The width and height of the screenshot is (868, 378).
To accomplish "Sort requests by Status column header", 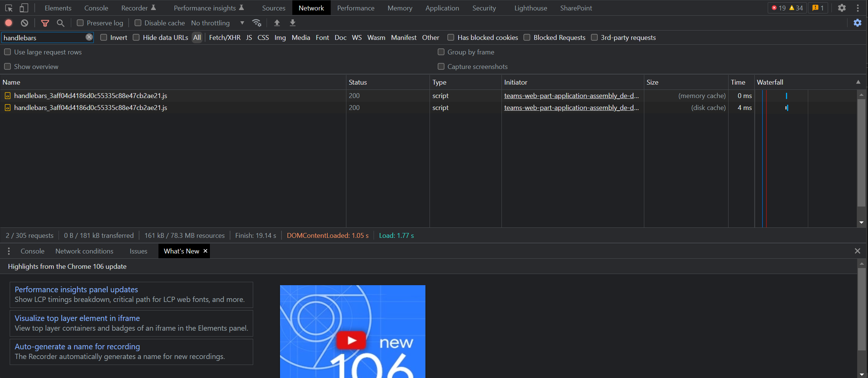I will click(x=388, y=82).
